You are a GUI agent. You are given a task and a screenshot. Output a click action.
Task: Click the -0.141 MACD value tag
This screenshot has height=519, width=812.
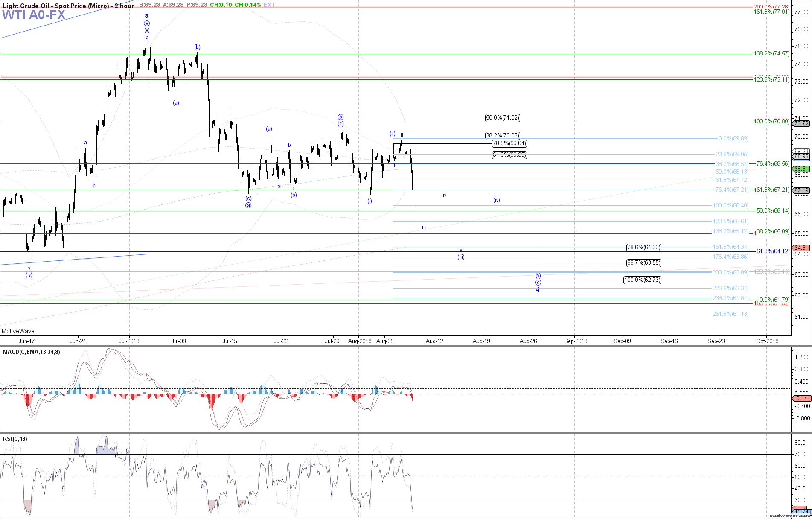[801, 398]
